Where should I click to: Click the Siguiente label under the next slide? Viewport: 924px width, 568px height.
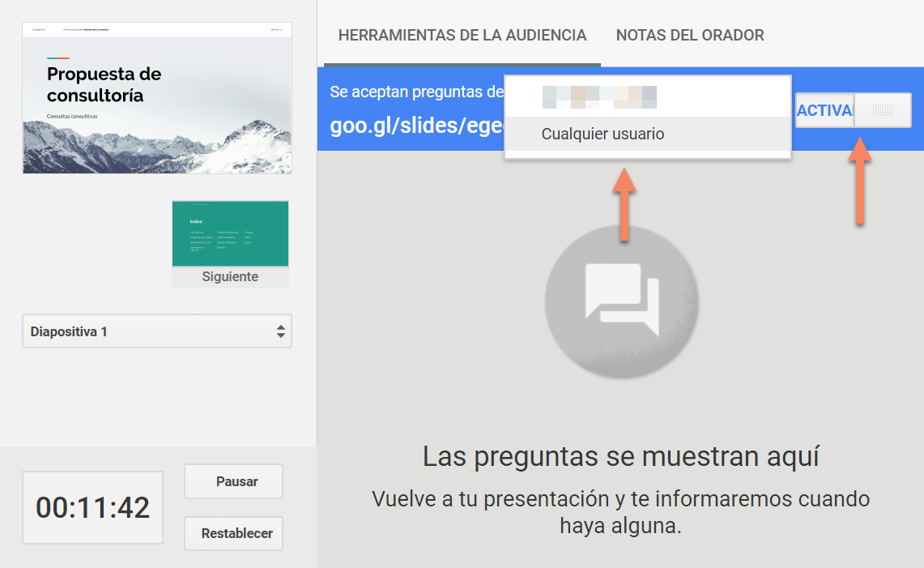(x=230, y=276)
